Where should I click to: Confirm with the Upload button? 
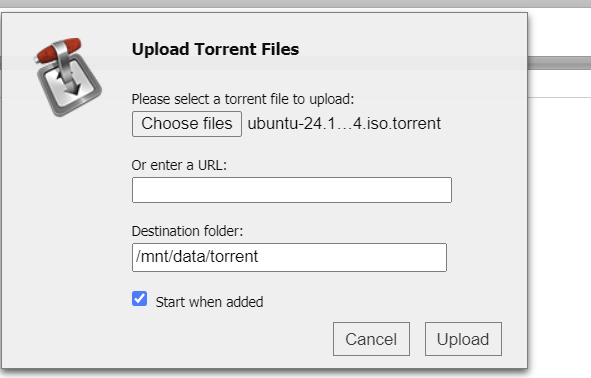(x=463, y=339)
